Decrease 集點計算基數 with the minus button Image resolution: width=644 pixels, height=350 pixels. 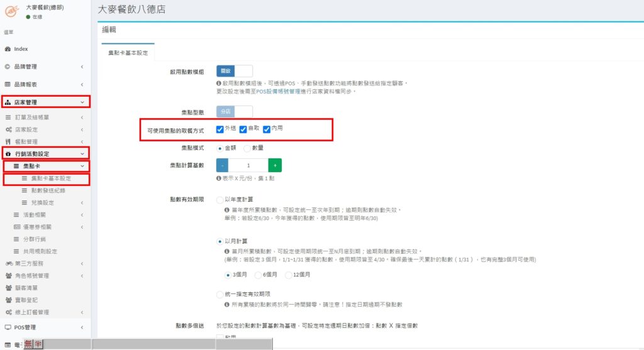(x=222, y=165)
